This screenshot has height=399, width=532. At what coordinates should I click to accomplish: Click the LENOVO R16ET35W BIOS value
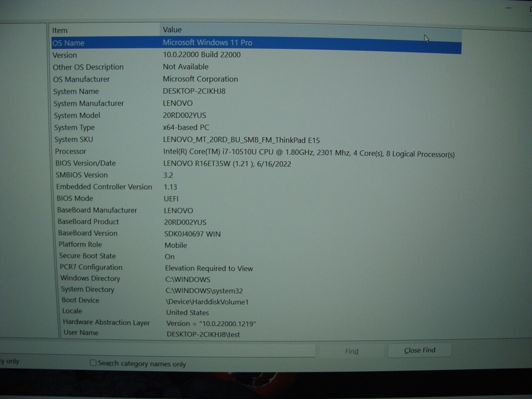[x=227, y=164]
